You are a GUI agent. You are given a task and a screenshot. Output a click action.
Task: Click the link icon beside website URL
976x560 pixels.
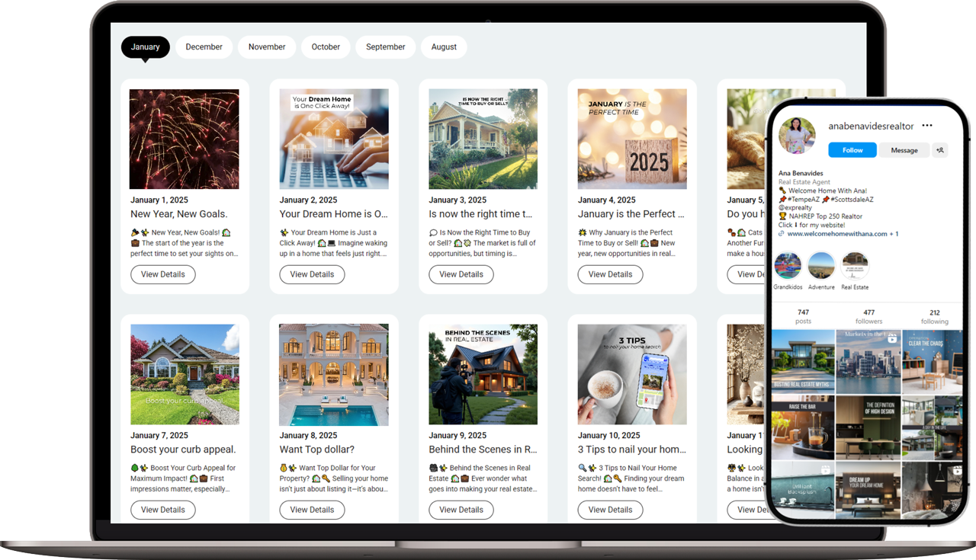[x=782, y=234]
